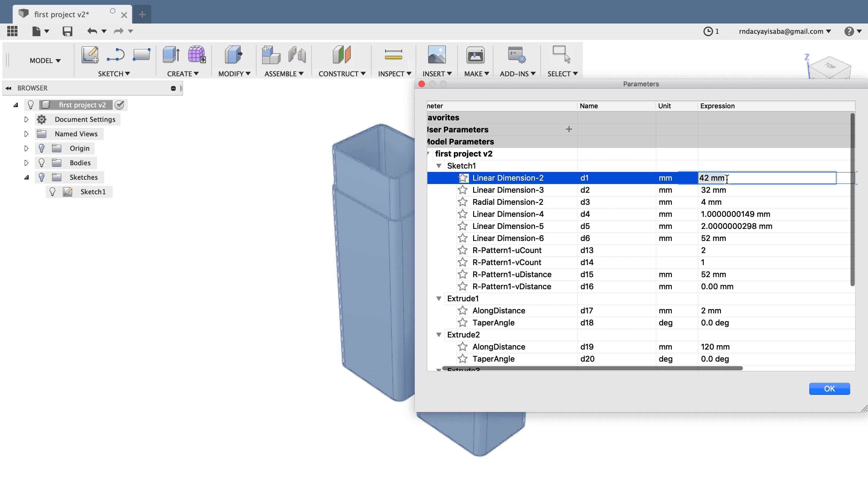Close the first project v2 tab
Viewport: 868px width, 488px height.
pyautogui.click(x=124, y=15)
